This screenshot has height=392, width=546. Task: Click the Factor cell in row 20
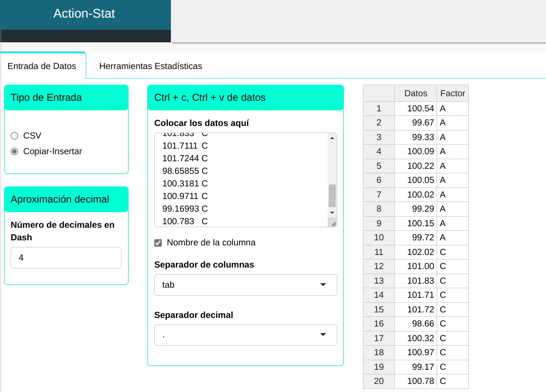click(x=452, y=381)
